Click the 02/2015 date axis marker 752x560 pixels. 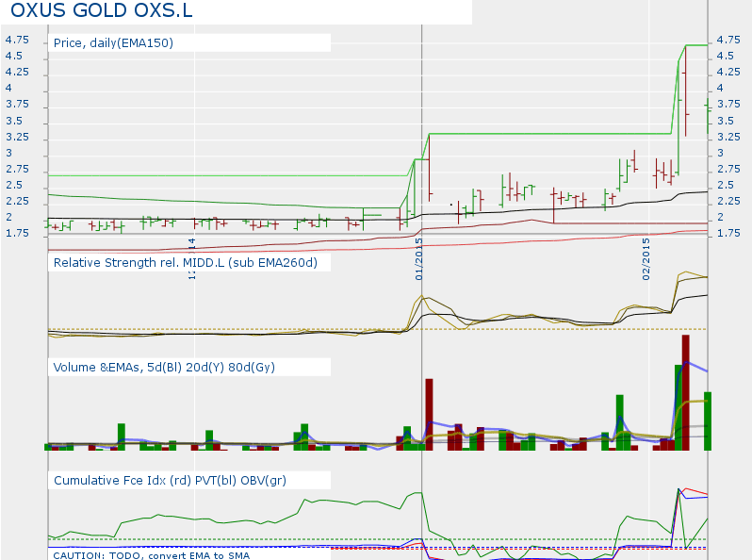click(646, 259)
